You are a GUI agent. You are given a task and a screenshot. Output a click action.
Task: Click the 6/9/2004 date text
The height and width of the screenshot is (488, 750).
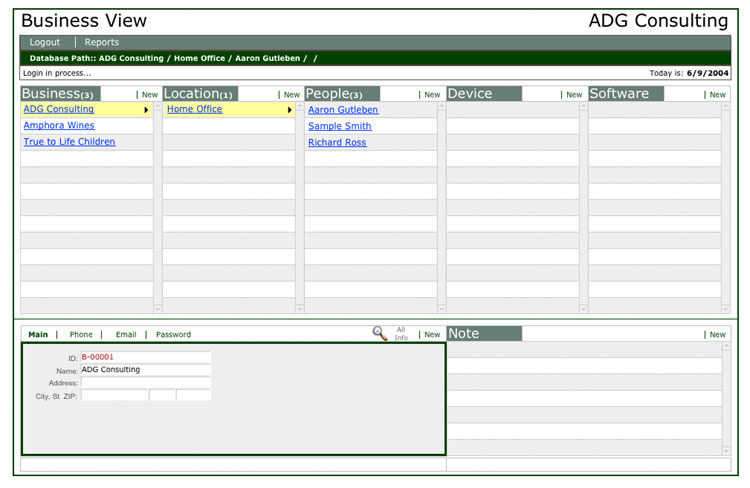[707, 73]
